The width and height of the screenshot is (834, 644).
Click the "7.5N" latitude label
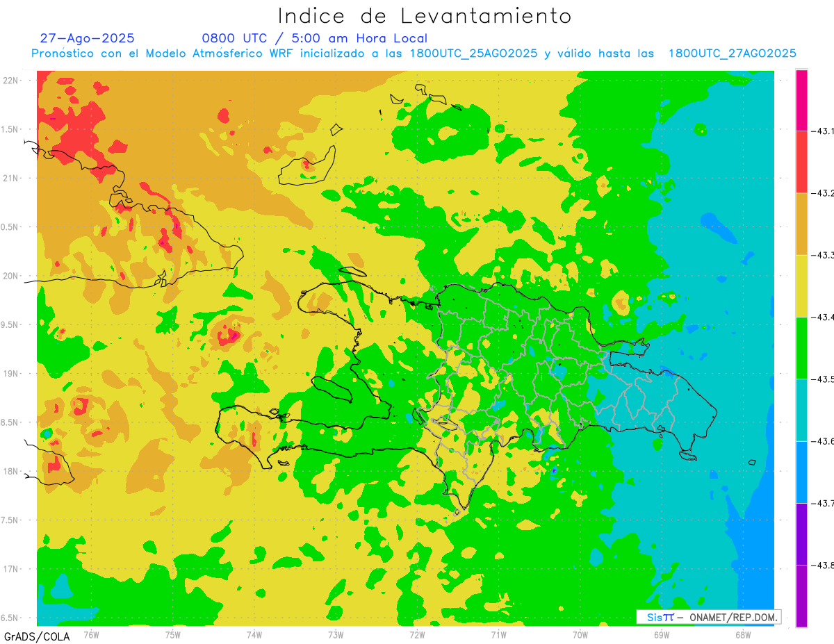coord(10,520)
